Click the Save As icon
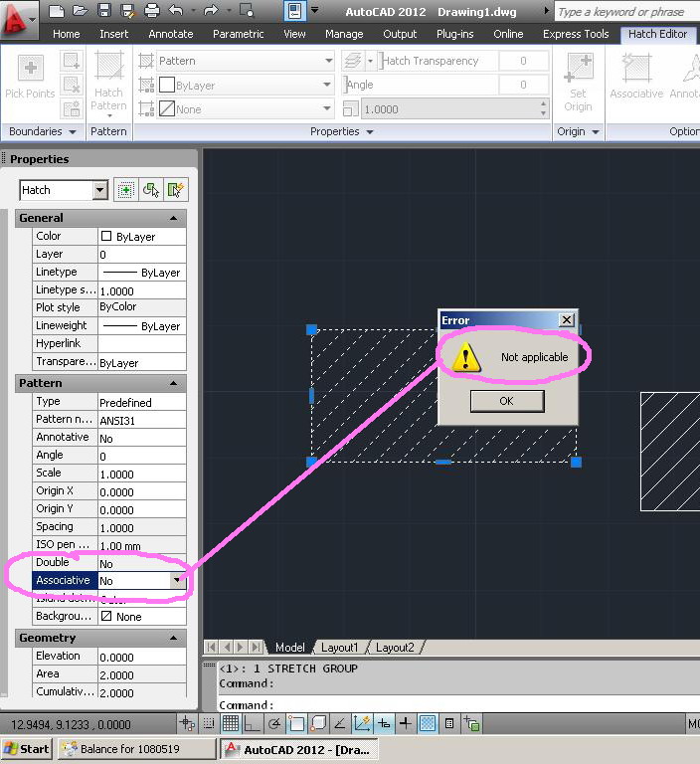This screenshot has width=700, height=764. click(127, 10)
